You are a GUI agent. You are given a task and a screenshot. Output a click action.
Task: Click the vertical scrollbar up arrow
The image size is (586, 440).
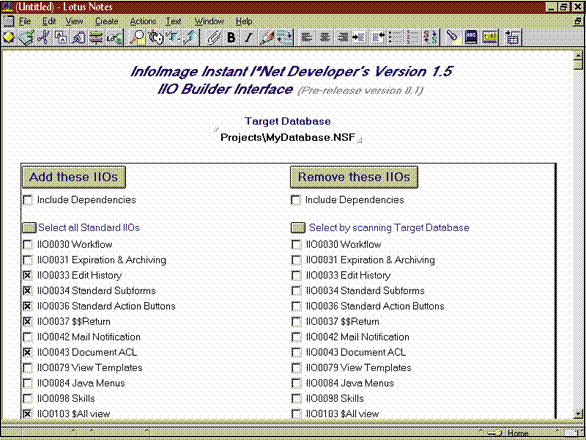click(x=578, y=56)
